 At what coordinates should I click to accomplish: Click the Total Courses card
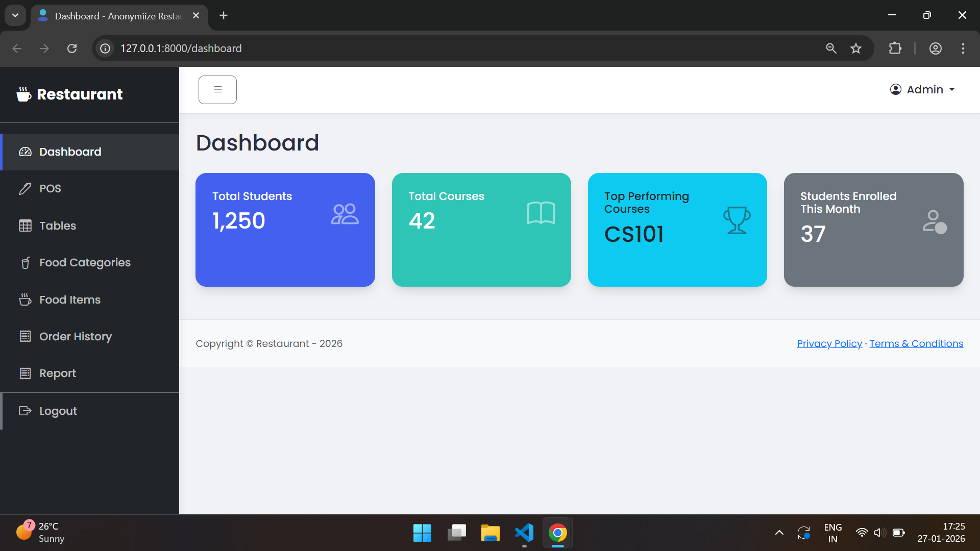click(x=481, y=230)
